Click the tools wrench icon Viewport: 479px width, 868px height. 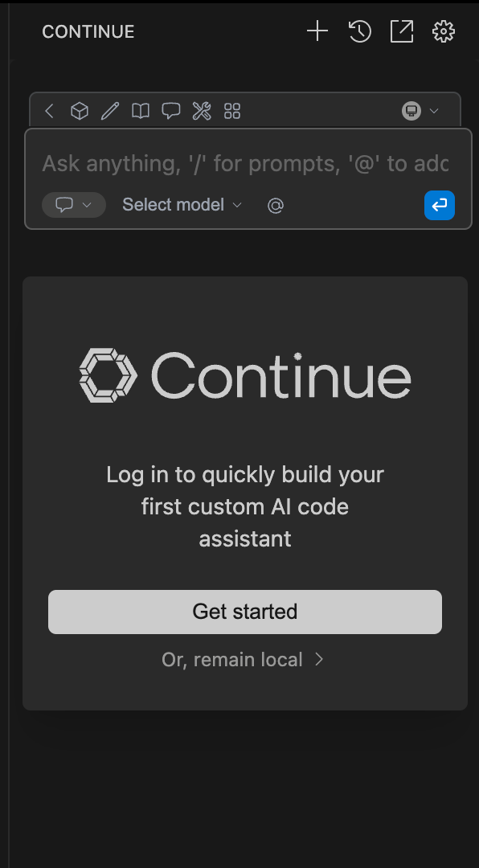202,110
